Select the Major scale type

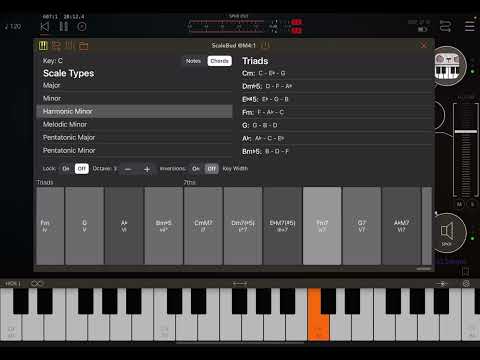click(x=134, y=85)
